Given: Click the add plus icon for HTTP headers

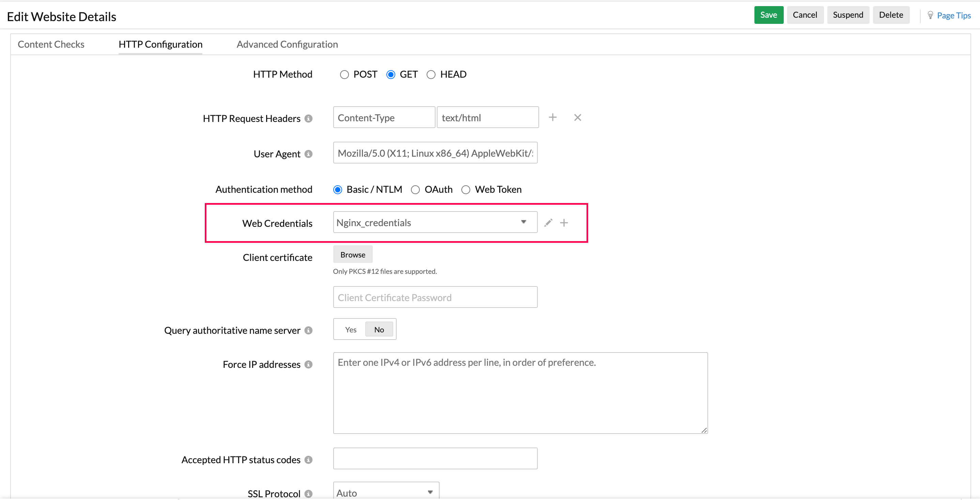Looking at the screenshot, I should [552, 118].
